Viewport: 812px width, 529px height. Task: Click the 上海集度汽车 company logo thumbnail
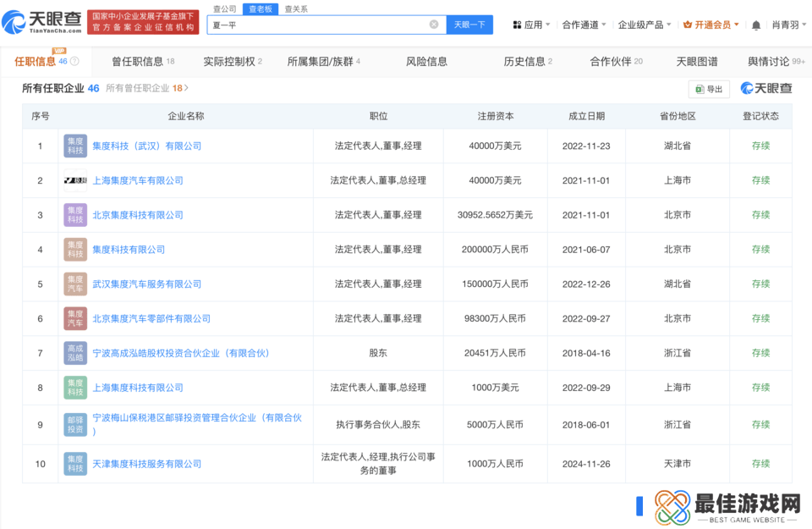(x=75, y=180)
